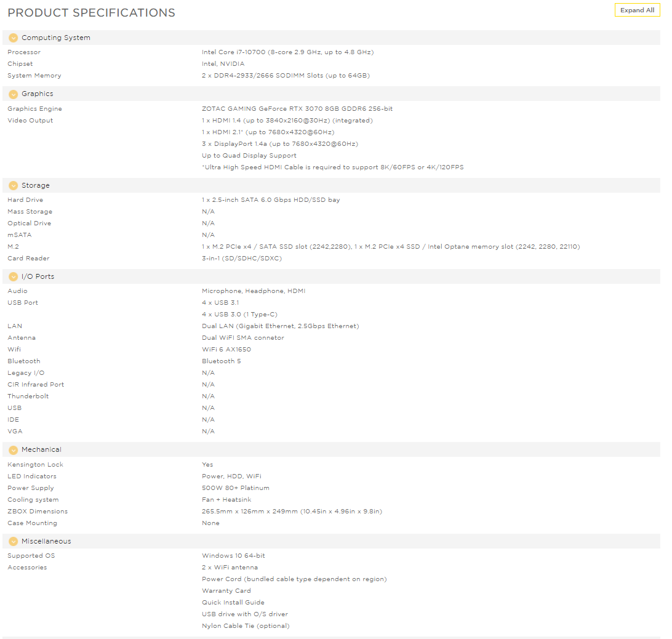
Task: Click the WiFi 6 AX1650 value
Action: coord(226,349)
